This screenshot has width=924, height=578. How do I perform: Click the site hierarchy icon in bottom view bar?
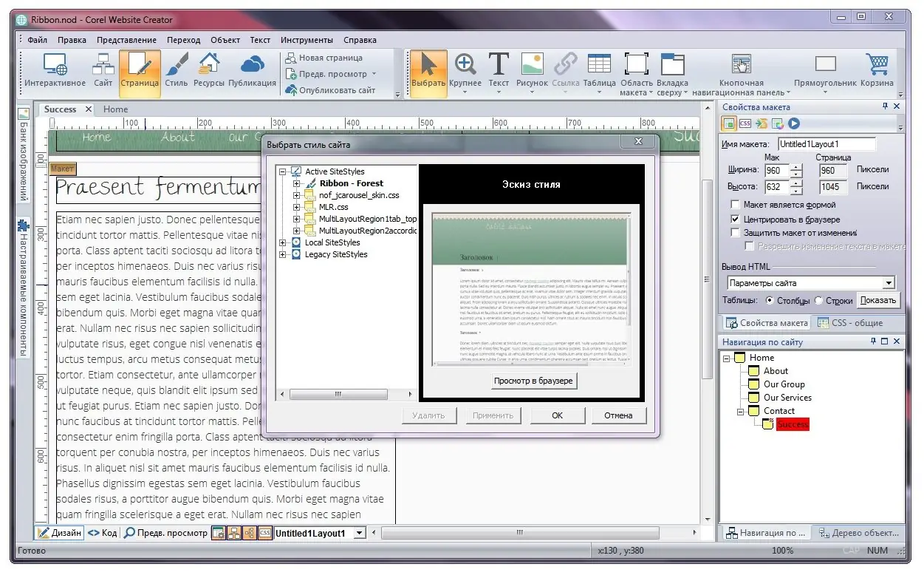coord(233,533)
